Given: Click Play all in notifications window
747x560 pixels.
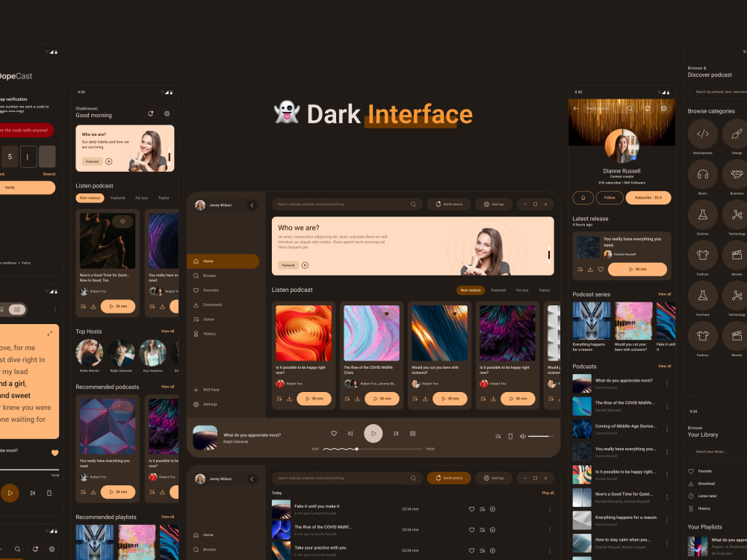Looking at the screenshot, I should point(548,493).
